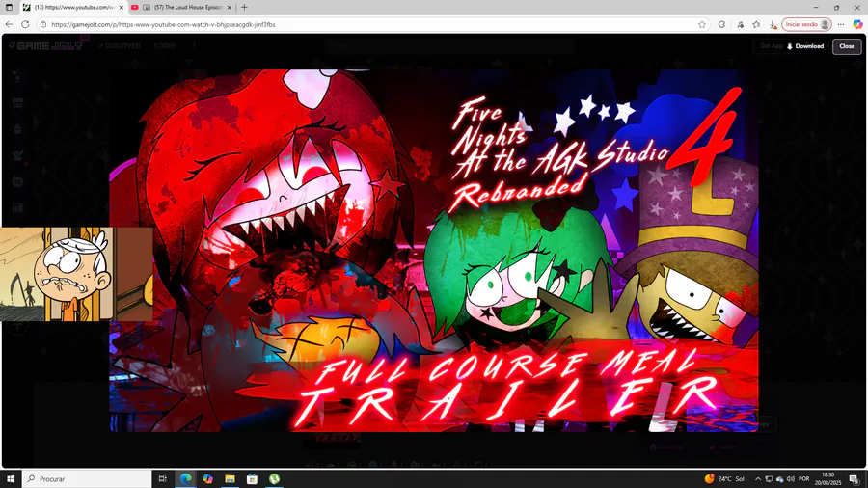Close the Loud House Episode tab
The height and width of the screenshot is (488, 868).
tap(230, 7)
